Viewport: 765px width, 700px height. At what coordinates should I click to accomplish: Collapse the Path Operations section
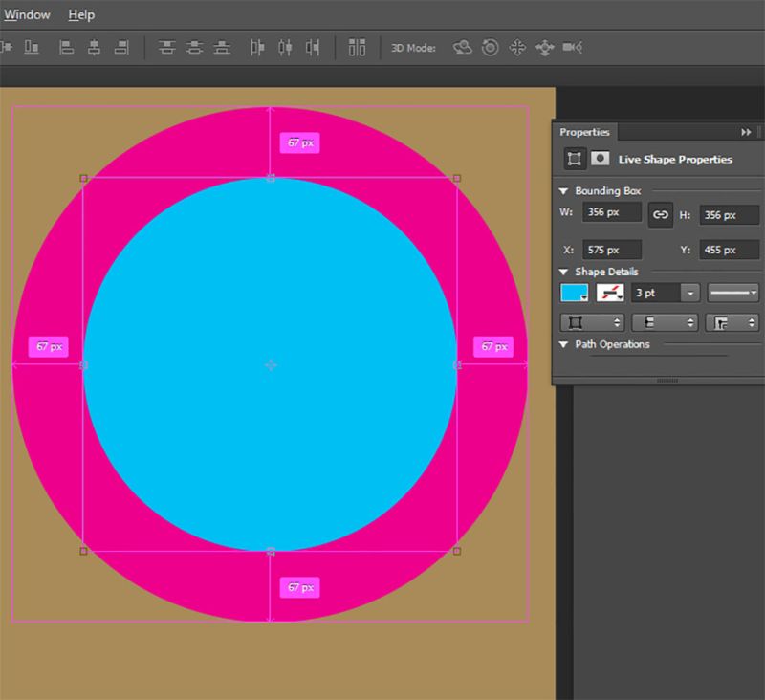[x=564, y=342]
